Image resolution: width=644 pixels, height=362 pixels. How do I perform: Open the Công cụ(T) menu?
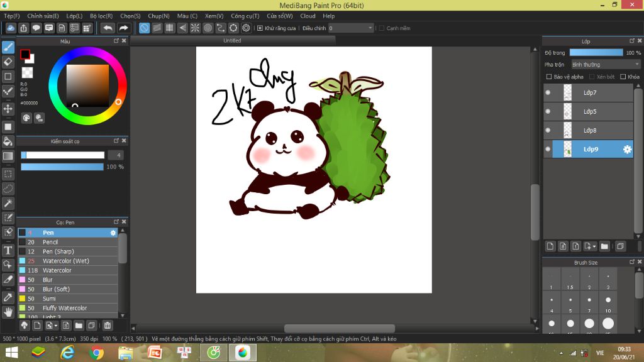[245, 16]
